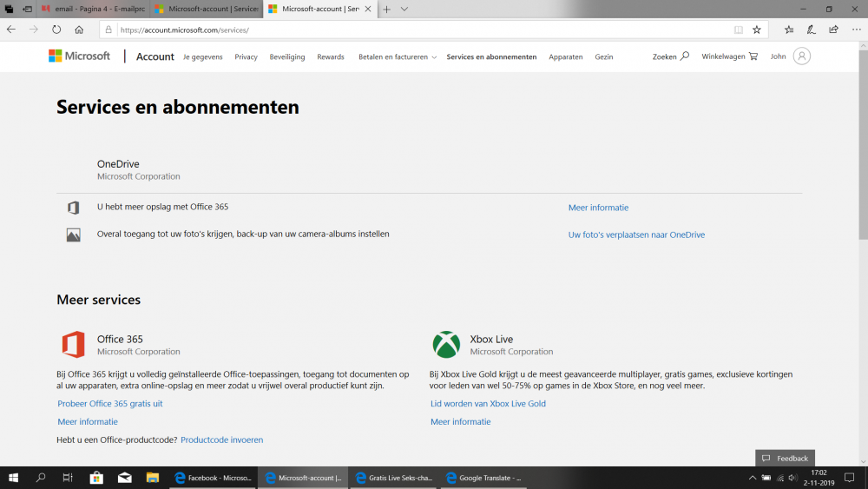Click the browser forward arrow
This screenshot has height=489, width=868.
coord(34,30)
